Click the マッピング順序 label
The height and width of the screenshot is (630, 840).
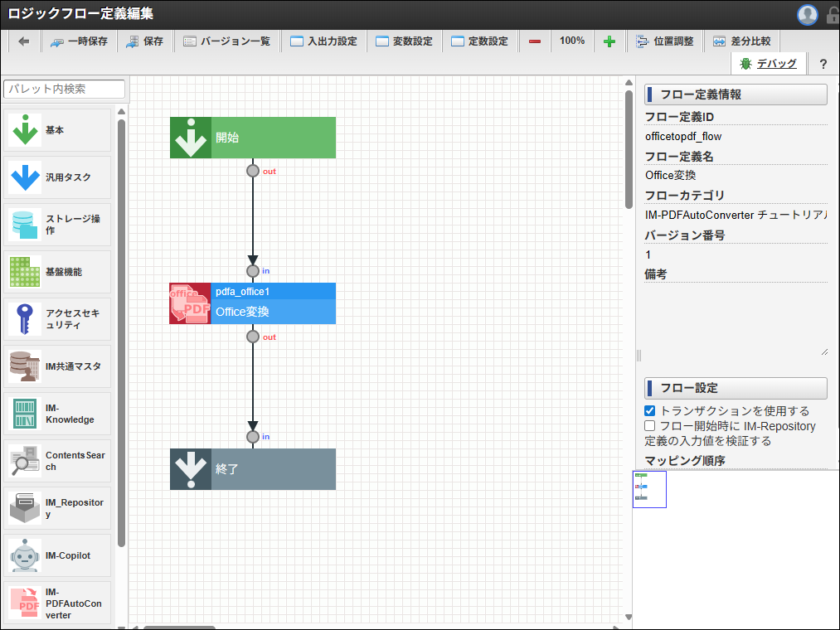click(x=685, y=461)
